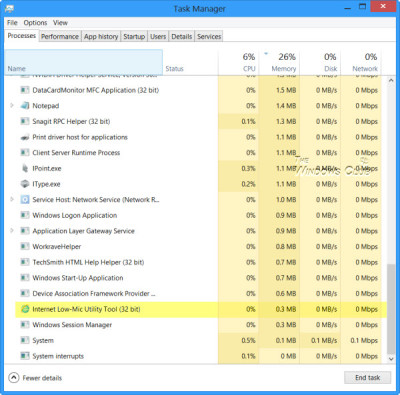Expand the Notepad process group
The width and height of the screenshot is (400, 395).
(x=12, y=106)
